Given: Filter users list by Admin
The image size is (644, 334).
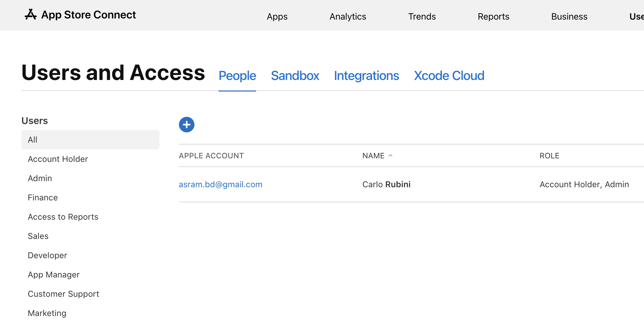Looking at the screenshot, I should pyautogui.click(x=40, y=178).
